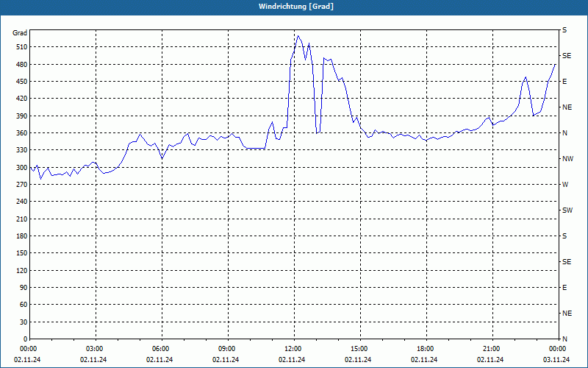Image resolution: width=588 pixels, height=368 pixels.
Task: Click the 03:00 time label
Action: click(94, 349)
